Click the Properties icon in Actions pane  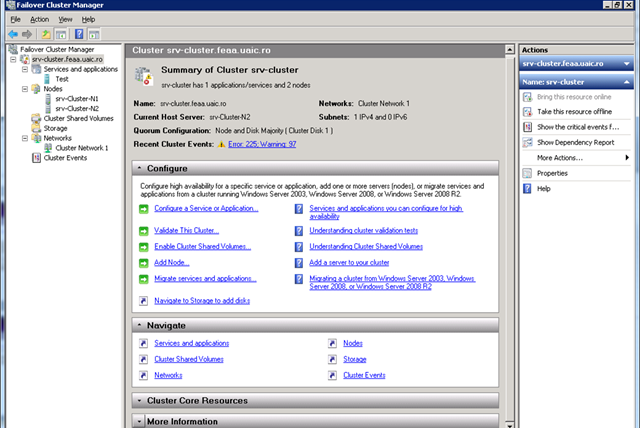tap(528, 173)
